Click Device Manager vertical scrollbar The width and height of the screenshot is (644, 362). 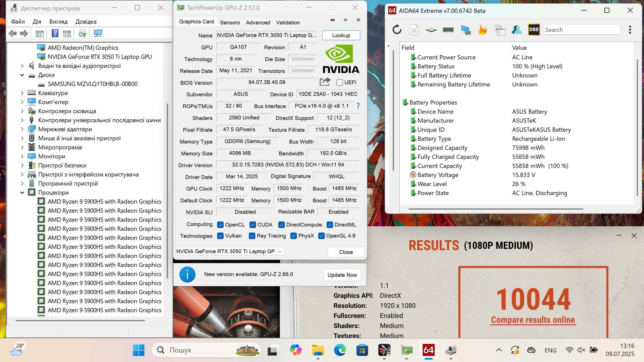pyautogui.click(x=167, y=191)
